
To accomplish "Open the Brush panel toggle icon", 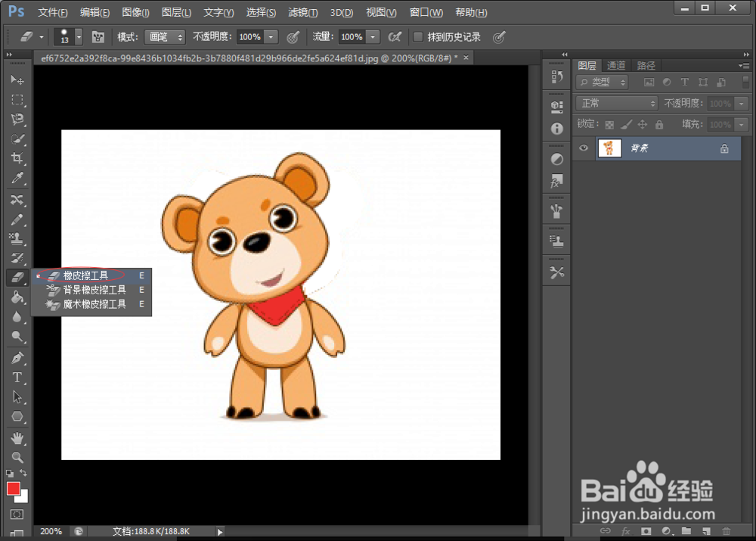I will 98,36.
